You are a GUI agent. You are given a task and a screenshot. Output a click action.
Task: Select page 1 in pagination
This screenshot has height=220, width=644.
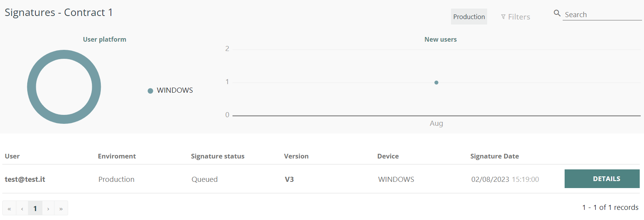[x=35, y=209]
